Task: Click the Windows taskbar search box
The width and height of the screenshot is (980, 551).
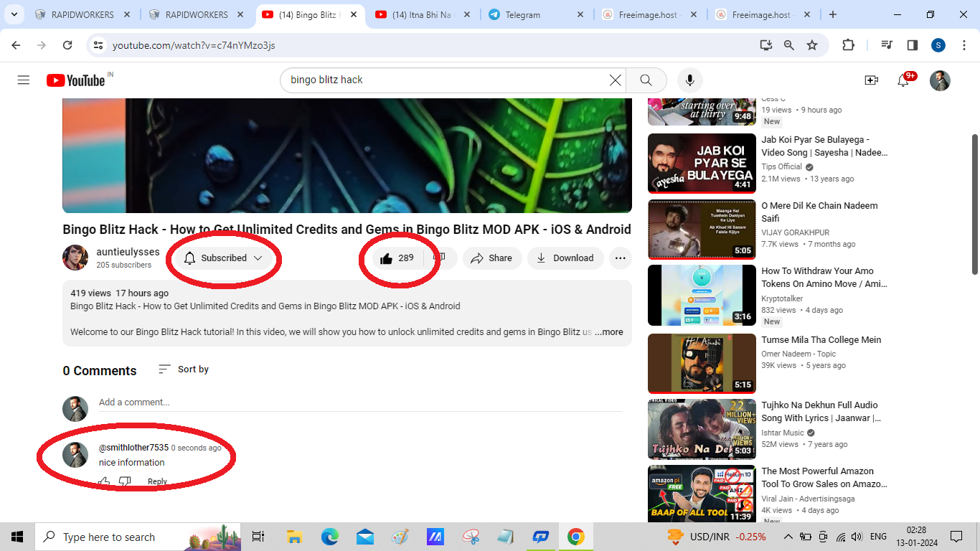Action: 138,537
